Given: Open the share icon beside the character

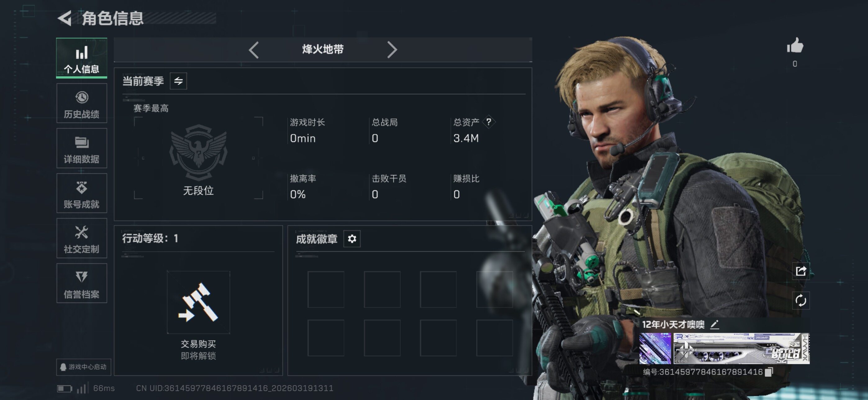Looking at the screenshot, I should tap(801, 271).
